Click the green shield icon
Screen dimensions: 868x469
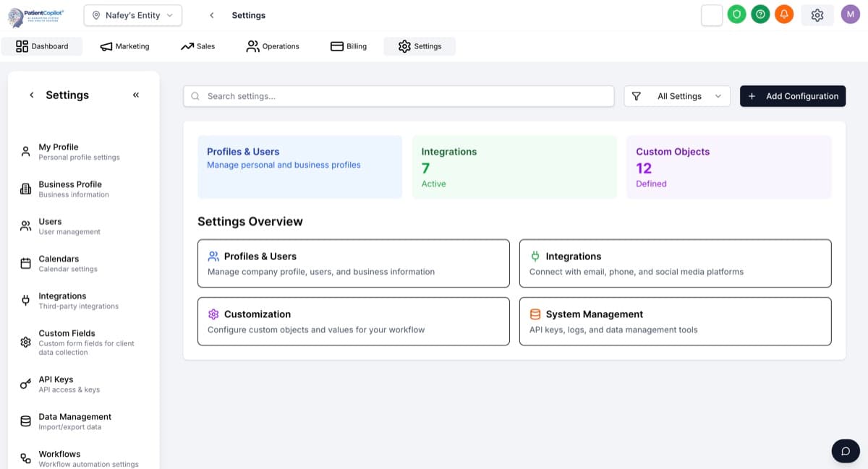point(736,14)
